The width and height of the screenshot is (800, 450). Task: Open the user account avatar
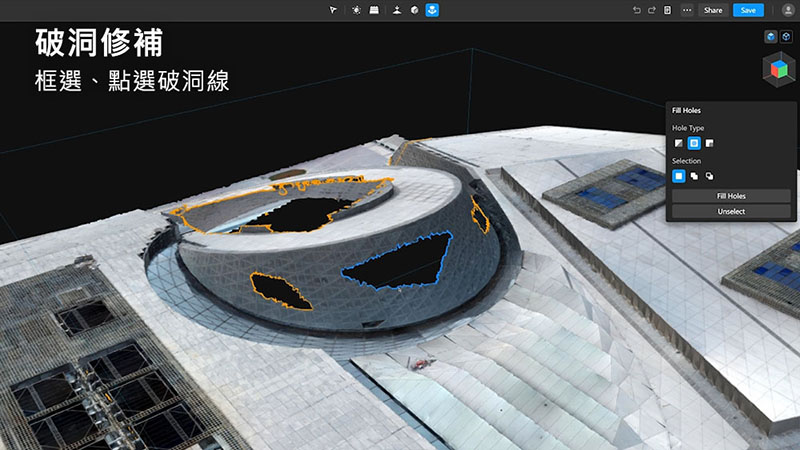tap(788, 10)
